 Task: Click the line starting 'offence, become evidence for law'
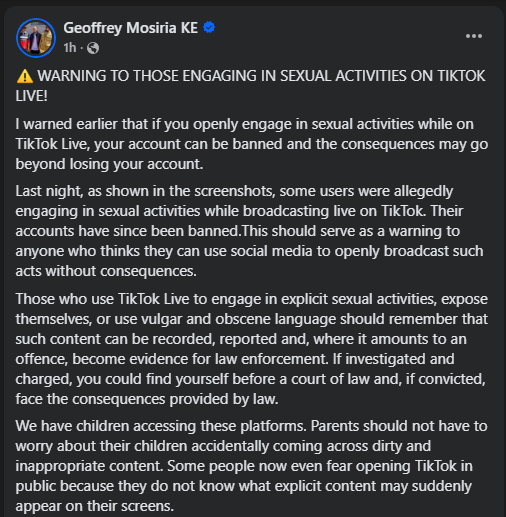click(235, 359)
